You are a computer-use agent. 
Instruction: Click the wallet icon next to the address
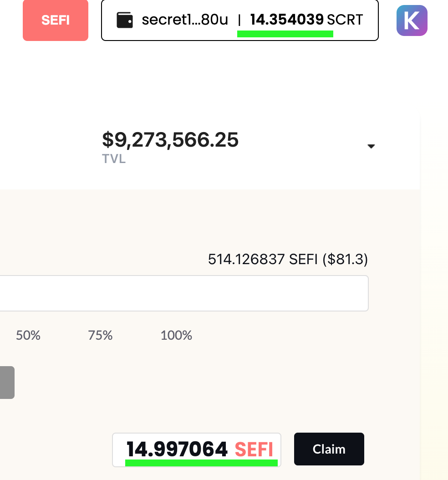tap(125, 20)
